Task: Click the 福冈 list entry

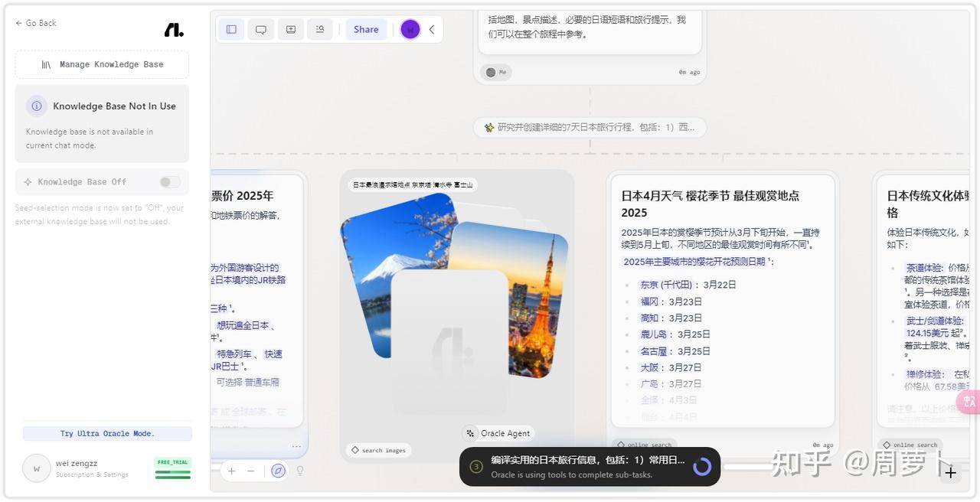Action: pyautogui.click(x=671, y=302)
